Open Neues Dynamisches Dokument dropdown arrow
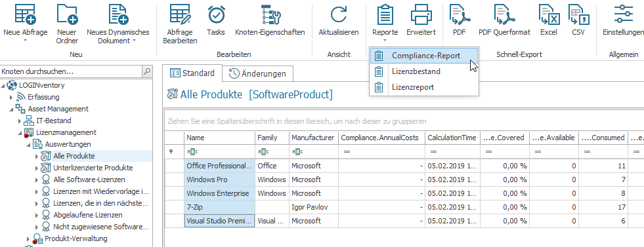 [134, 41]
